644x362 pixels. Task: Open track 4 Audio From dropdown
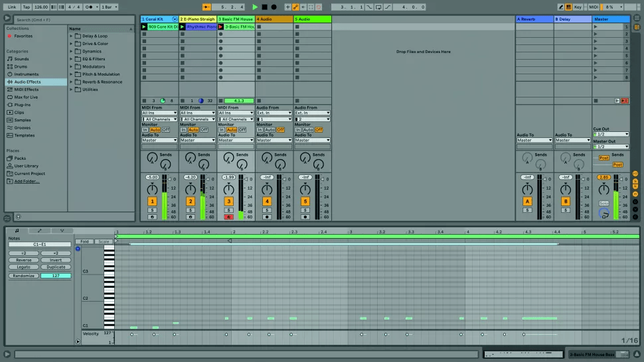274,113
